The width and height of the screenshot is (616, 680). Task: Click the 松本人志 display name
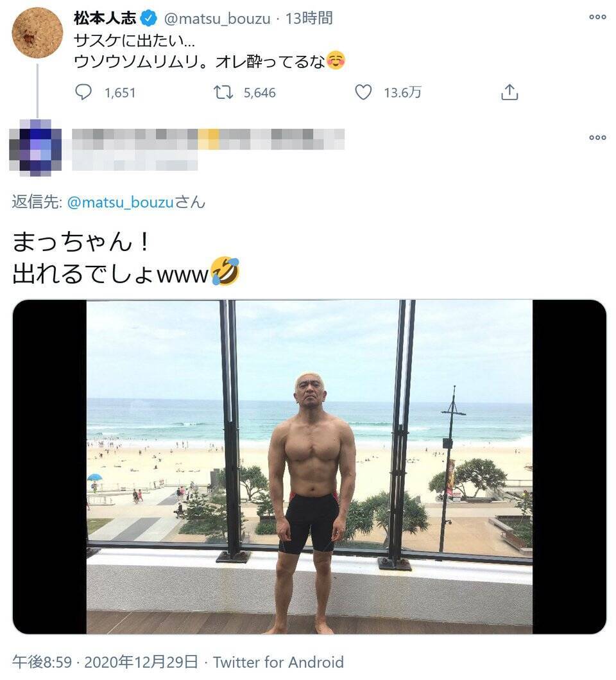pyautogui.click(x=105, y=18)
